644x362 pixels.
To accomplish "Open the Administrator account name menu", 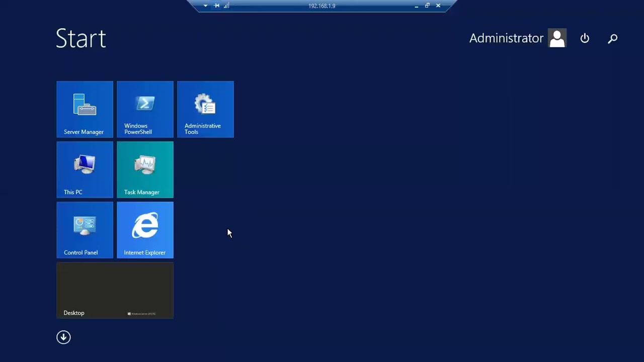I will click(x=506, y=38).
